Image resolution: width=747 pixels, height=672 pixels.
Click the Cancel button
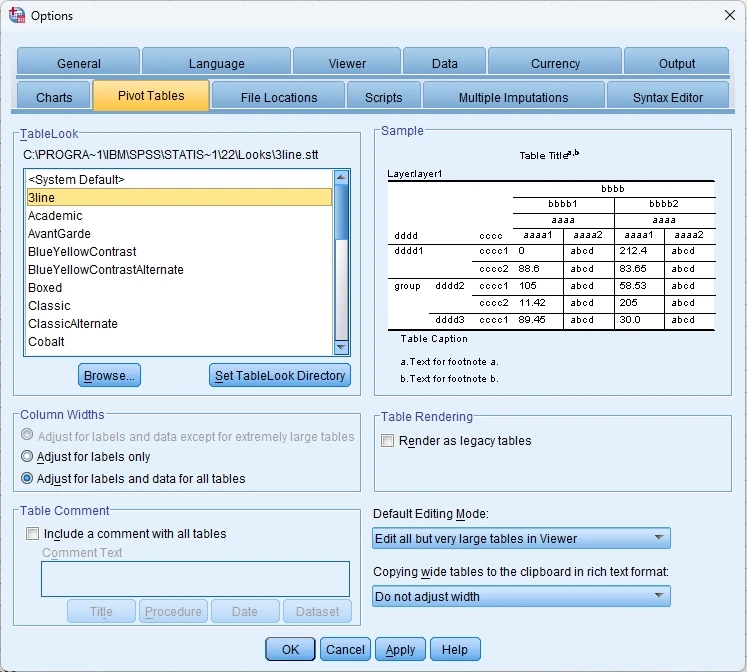click(345, 649)
